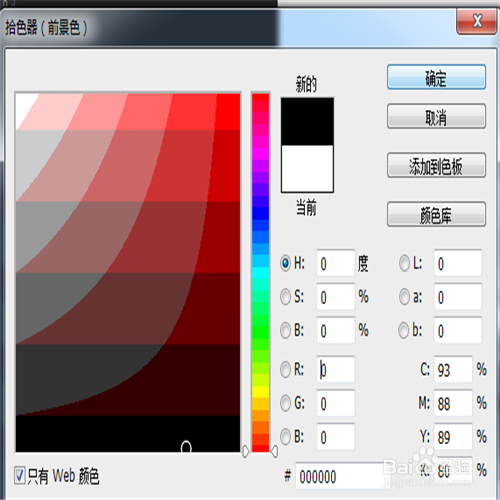Click the blue B value input field
This screenshot has width=500, height=500.
(x=336, y=437)
